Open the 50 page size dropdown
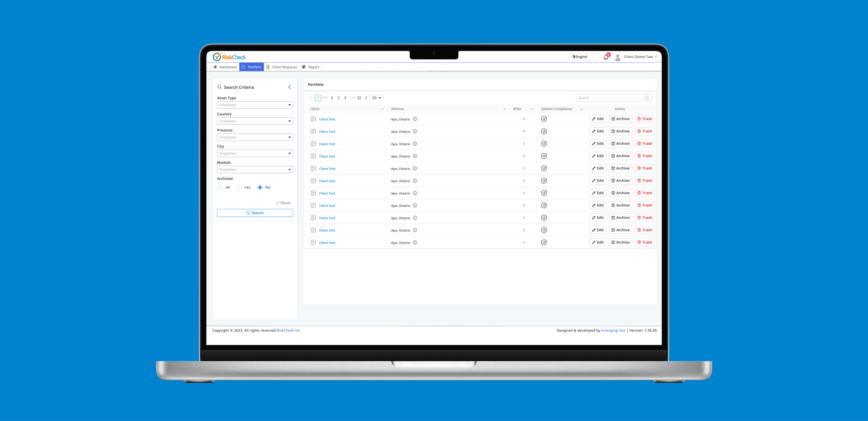868x421 pixels. [x=376, y=98]
